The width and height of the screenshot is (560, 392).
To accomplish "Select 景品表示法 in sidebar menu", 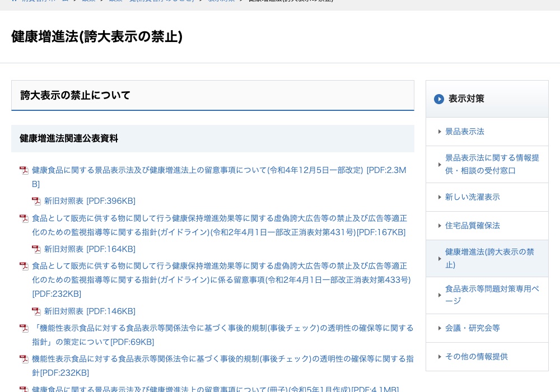I will (x=465, y=132).
